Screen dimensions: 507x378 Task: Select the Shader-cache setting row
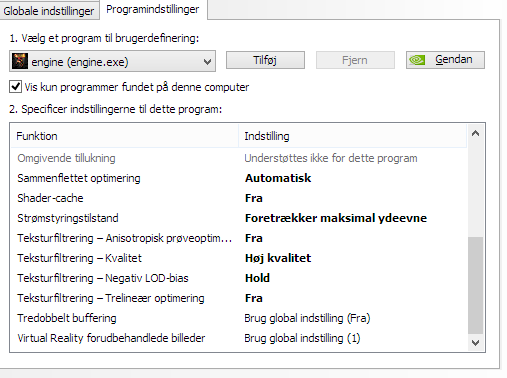(238, 198)
